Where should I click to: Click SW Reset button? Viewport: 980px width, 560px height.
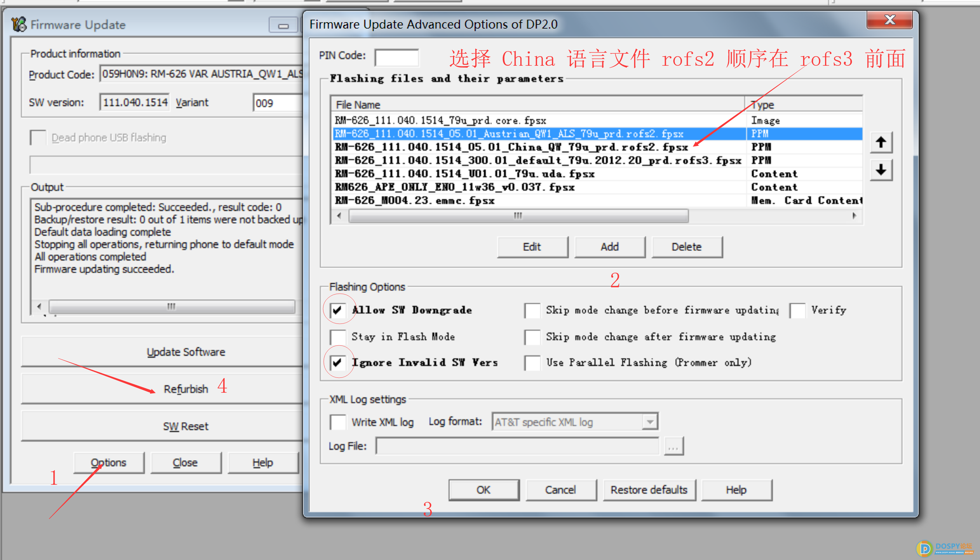[162, 426]
